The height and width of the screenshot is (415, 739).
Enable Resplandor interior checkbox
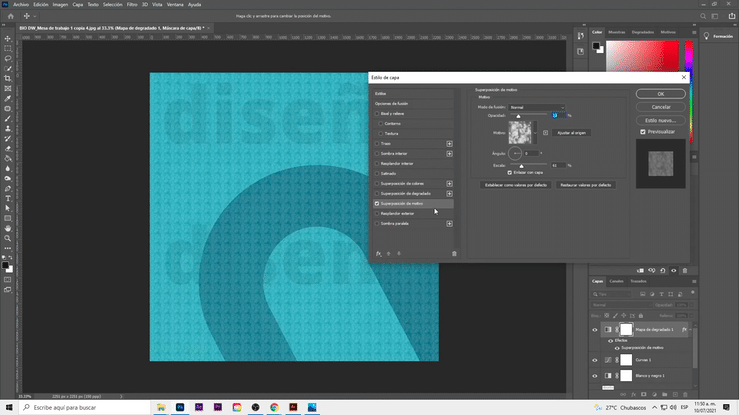(x=377, y=163)
